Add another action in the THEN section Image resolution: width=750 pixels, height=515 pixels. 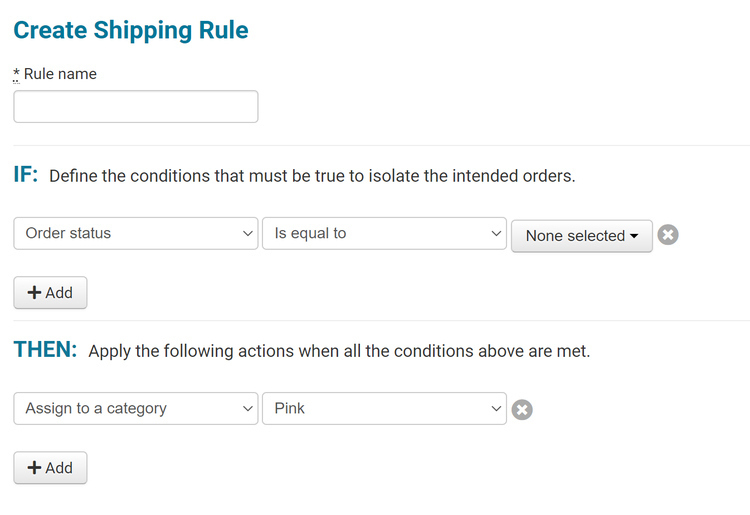[50, 468]
